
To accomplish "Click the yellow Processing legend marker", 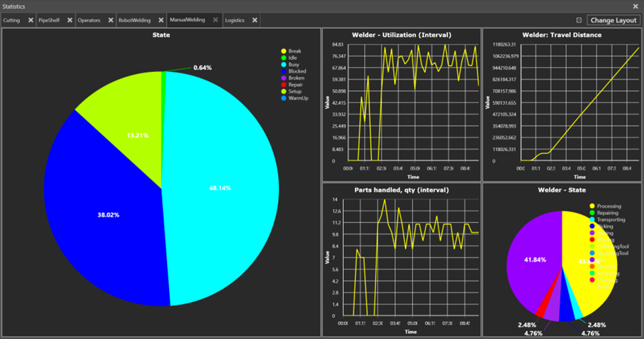I will pyautogui.click(x=592, y=206).
